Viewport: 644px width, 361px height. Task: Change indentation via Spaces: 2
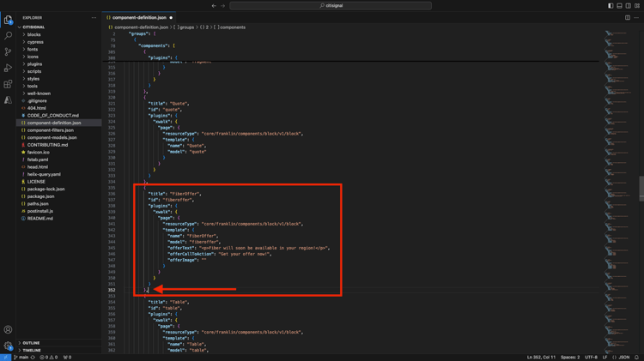pos(570,358)
